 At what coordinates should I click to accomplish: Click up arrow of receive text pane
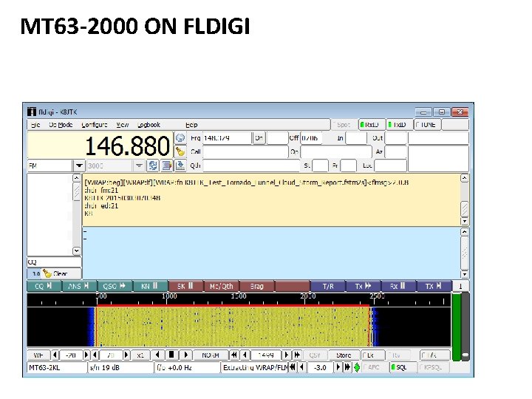click(465, 178)
